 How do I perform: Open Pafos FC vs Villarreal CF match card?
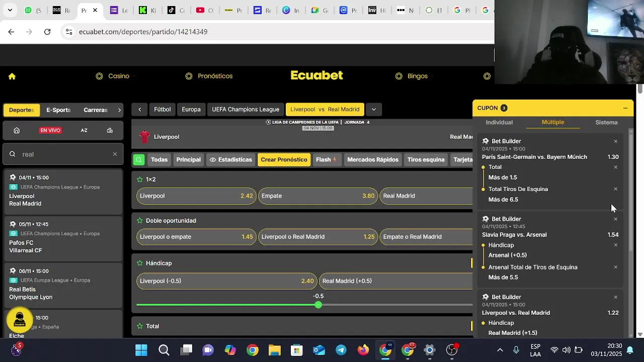[x=63, y=238]
